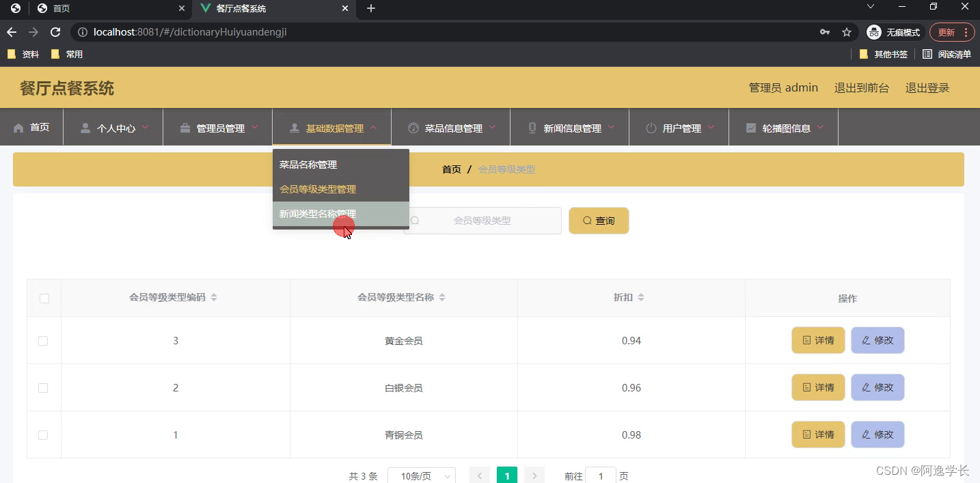Expand the 用户管理 menu

pos(679,127)
